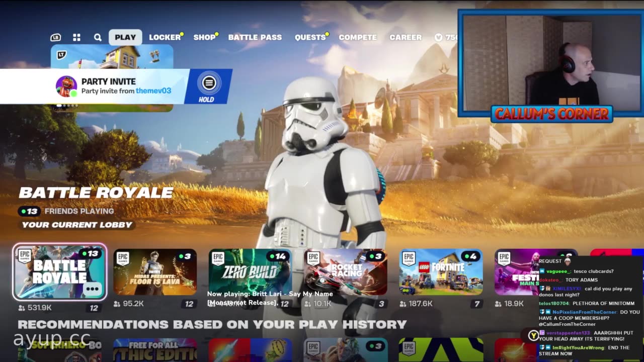Select the Battle Royale game tile
644x362 pixels.
tap(59, 272)
